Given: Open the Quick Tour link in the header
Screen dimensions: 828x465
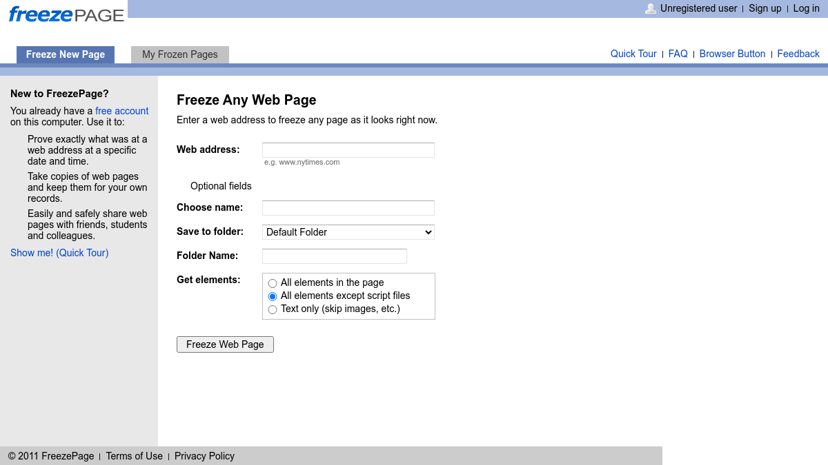Looking at the screenshot, I should [x=633, y=54].
